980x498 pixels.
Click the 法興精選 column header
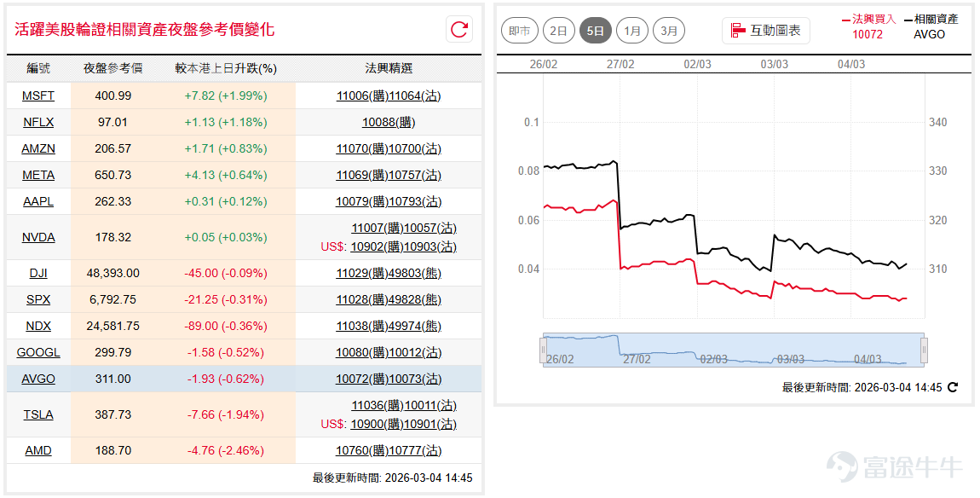tap(389, 68)
